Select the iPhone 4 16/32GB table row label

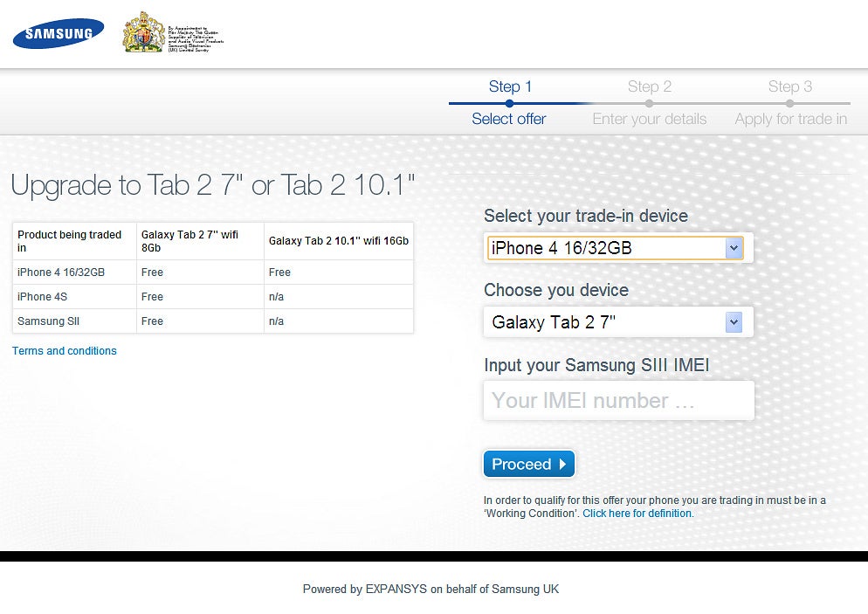(x=61, y=273)
